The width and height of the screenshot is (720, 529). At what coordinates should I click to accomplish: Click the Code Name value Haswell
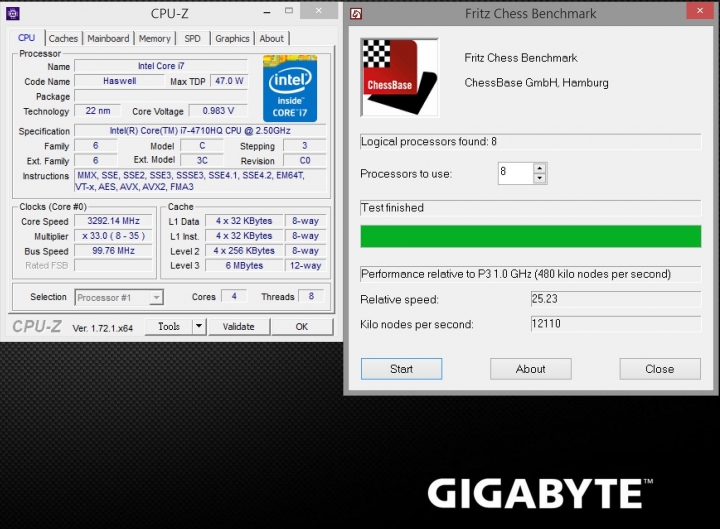tap(119, 81)
